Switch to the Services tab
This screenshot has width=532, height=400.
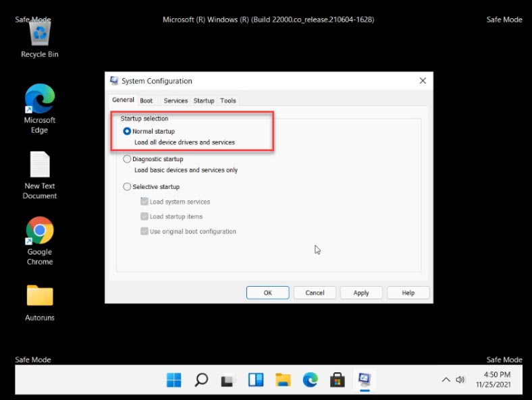pyautogui.click(x=176, y=101)
